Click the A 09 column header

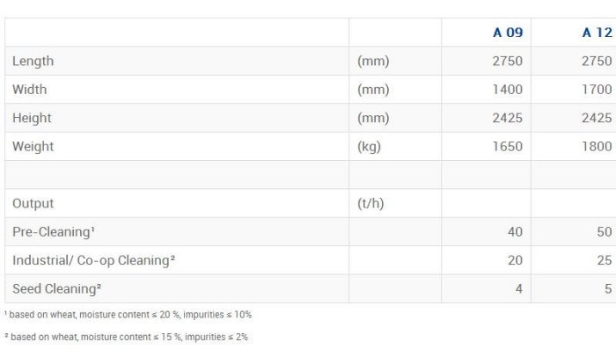coord(508,33)
